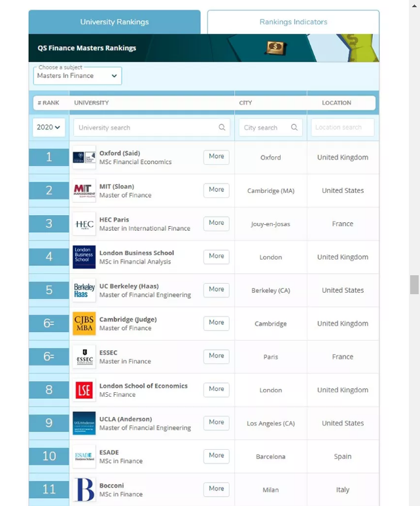Click the City search field
420x506 pixels.
(271, 127)
